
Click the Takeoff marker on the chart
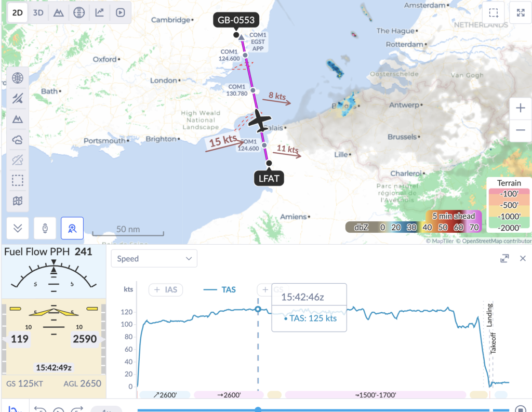click(x=493, y=343)
